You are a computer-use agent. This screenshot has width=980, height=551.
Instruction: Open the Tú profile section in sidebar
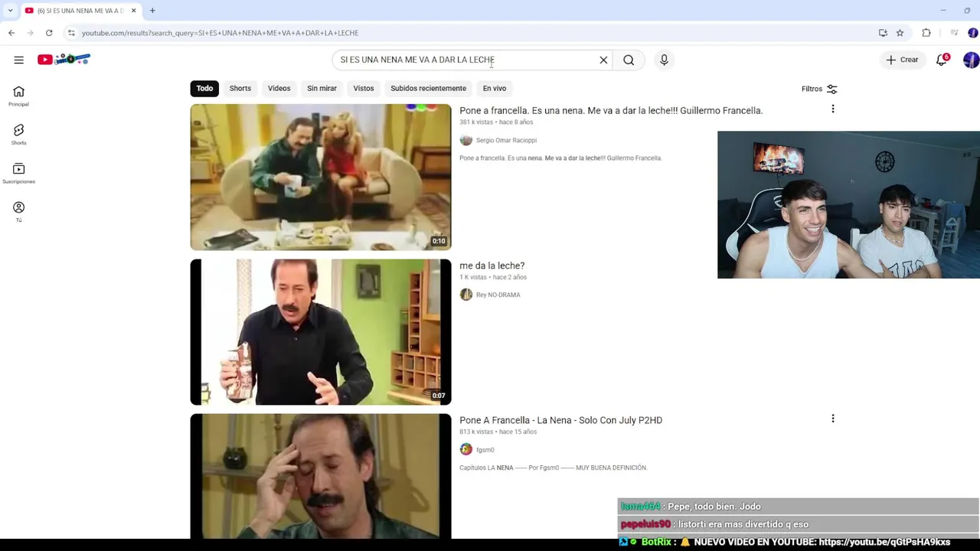click(18, 212)
